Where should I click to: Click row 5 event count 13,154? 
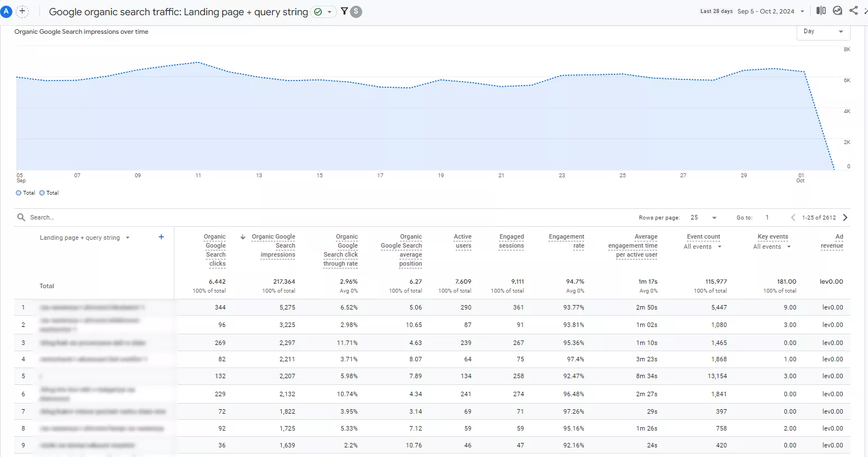[717, 376]
